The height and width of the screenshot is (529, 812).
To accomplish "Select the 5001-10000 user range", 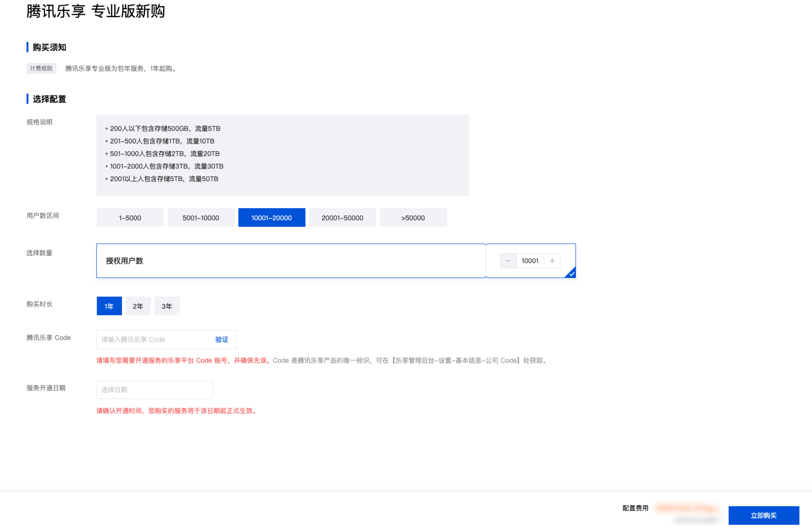I will pyautogui.click(x=201, y=217).
